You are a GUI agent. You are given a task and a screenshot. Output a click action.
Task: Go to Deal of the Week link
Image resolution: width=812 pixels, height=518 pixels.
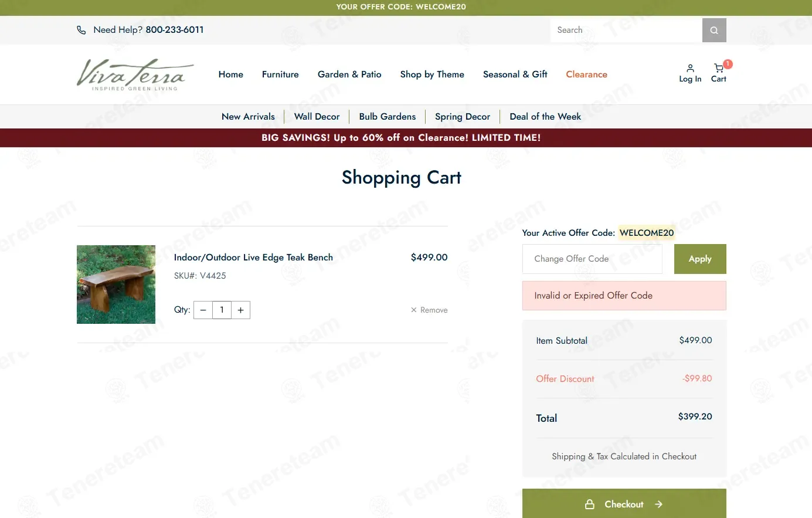coord(545,117)
